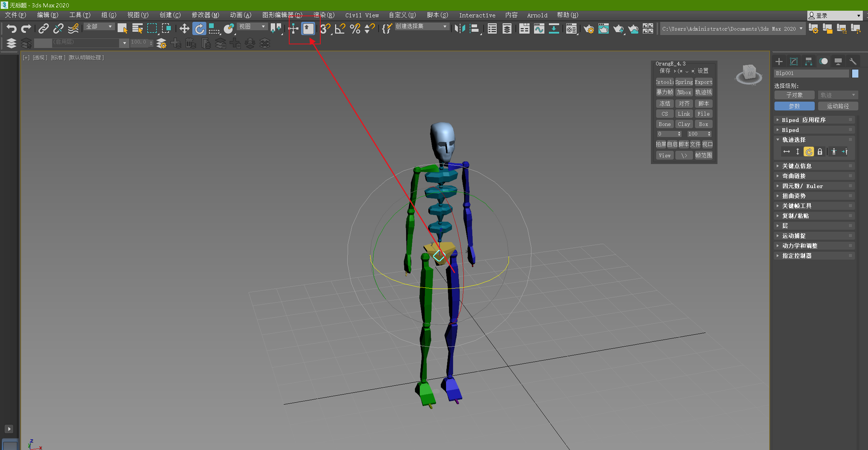Activate the Select and Move tool
The image size is (868, 450).
[x=184, y=28]
